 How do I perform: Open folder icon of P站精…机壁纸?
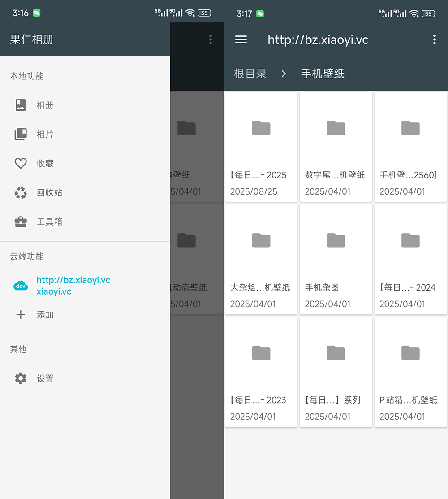pyautogui.click(x=410, y=352)
